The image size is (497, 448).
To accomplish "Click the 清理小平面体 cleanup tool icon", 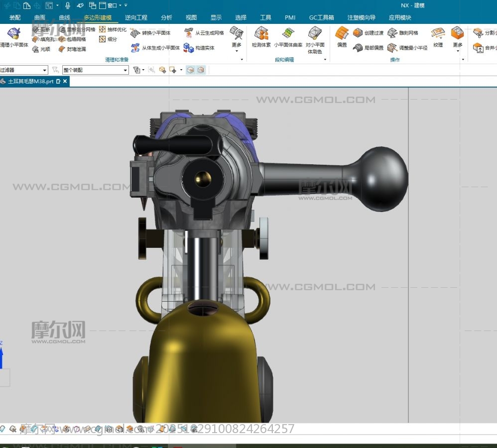I will 13,34.
